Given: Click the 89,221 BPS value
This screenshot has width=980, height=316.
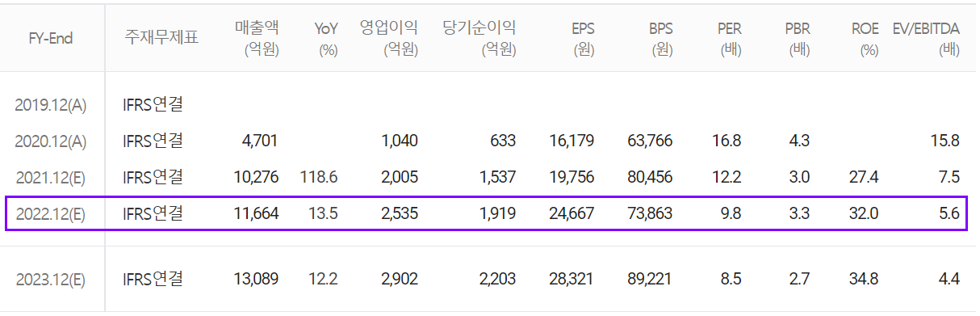Looking at the screenshot, I should tap(650, 280).
